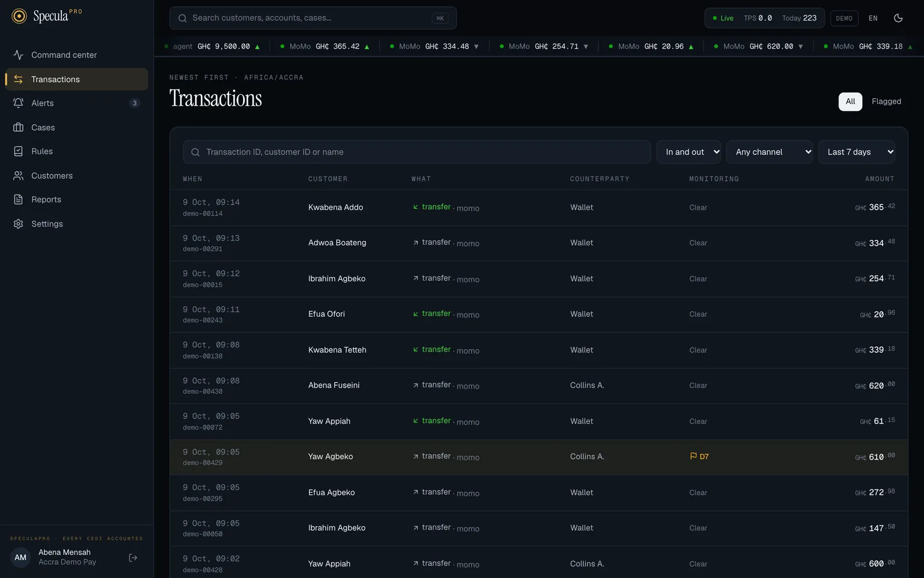
Task: Click the Today 223 counter
Action: (799, 18)
